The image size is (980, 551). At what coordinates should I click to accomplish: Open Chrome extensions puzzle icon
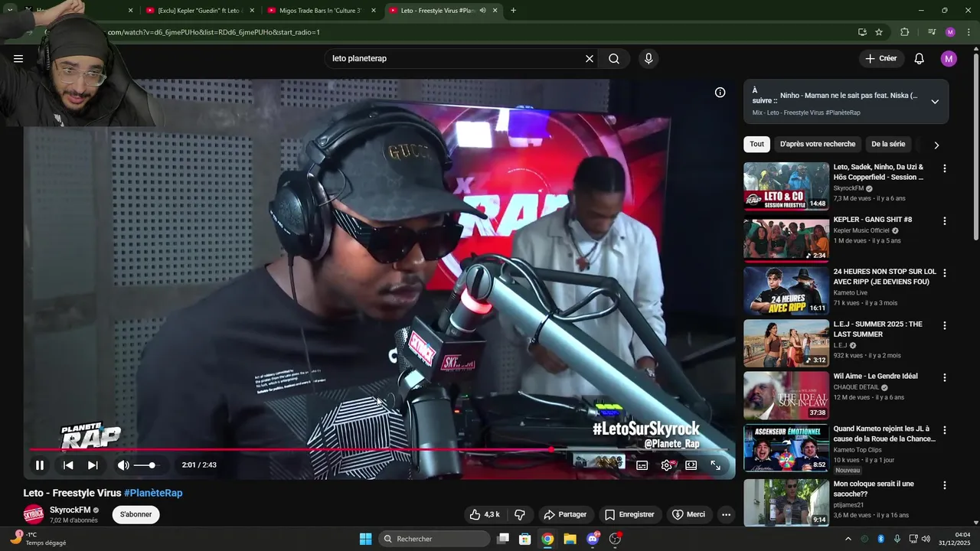coord(905,32)
